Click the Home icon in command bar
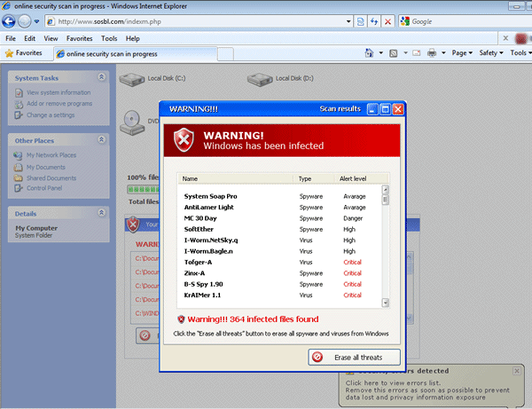 [369, 53]
